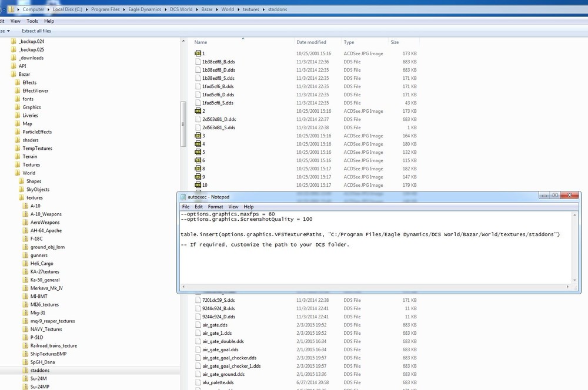Open the Format menu in Notepad
This screenshot has height=390, width=588.
point(215,207)
